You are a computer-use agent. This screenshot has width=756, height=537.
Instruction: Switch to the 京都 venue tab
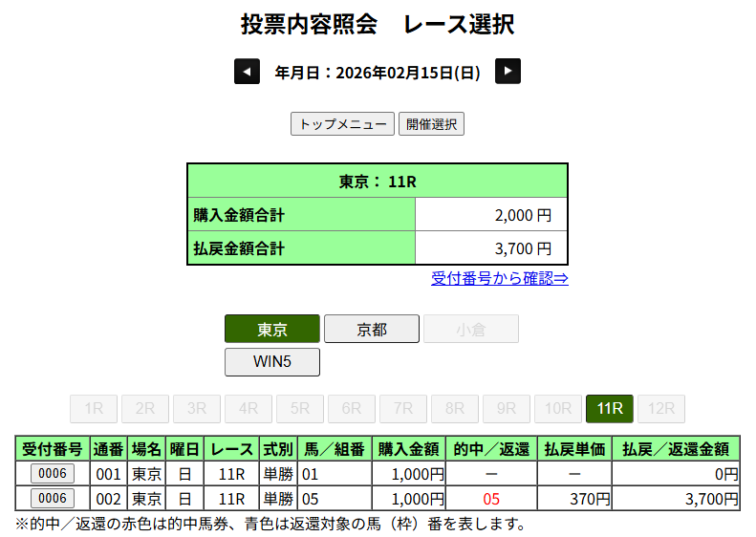click(372, 329)
